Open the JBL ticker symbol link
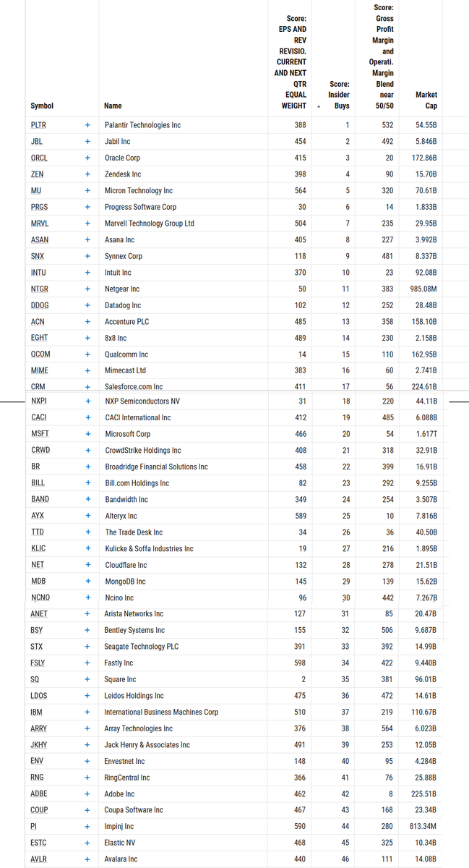469x868 pixels. (36, 142)
